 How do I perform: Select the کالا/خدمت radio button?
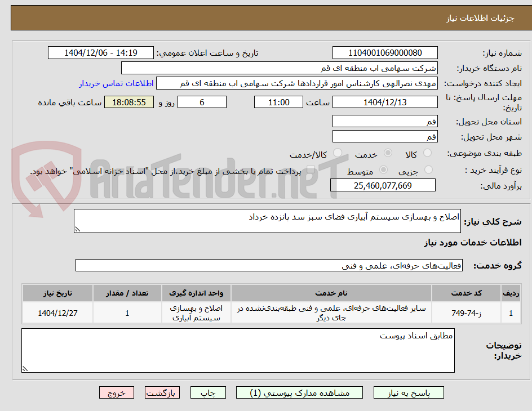coord(338,153)
